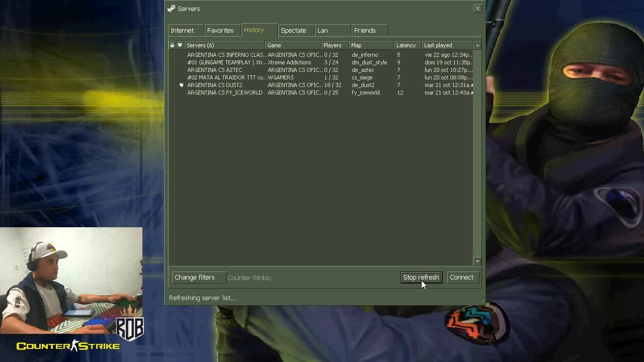
Task: Click the 3 / 24 players cell
Action: pos(331,62)
